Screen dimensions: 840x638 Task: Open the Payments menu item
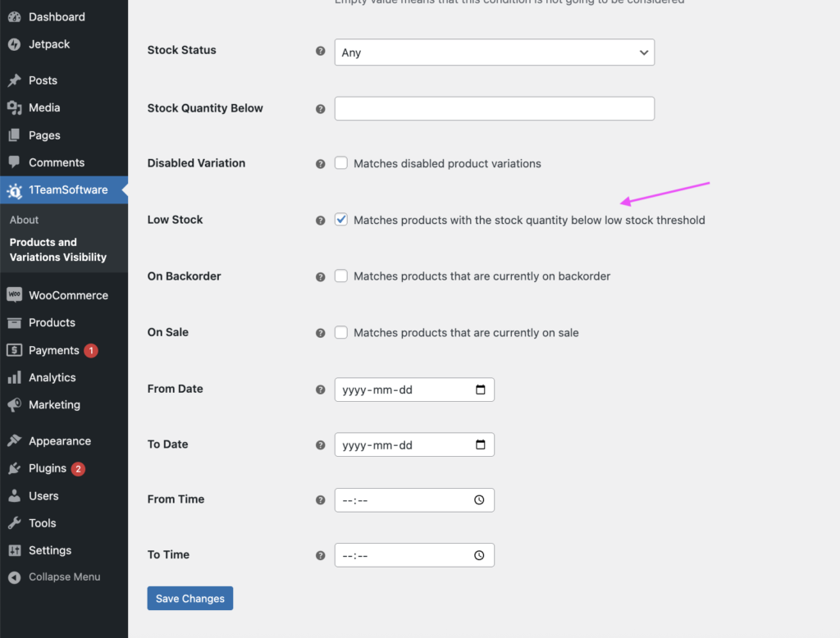(x=53, y=350)
